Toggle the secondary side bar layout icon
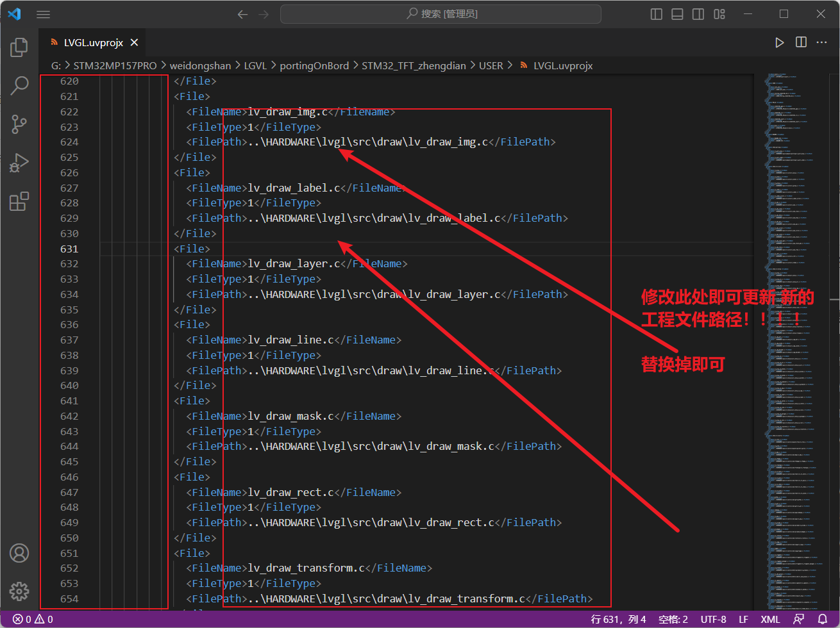Image resolution: width=840 pixels, height=628 pixels. [x=698, y=14]
